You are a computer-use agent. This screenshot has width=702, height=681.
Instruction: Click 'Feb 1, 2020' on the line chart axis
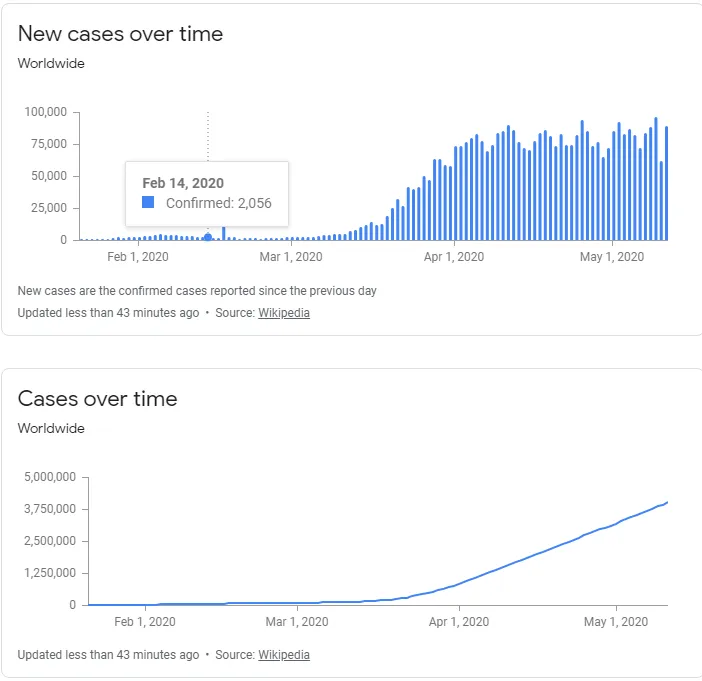tap(145, 622)
